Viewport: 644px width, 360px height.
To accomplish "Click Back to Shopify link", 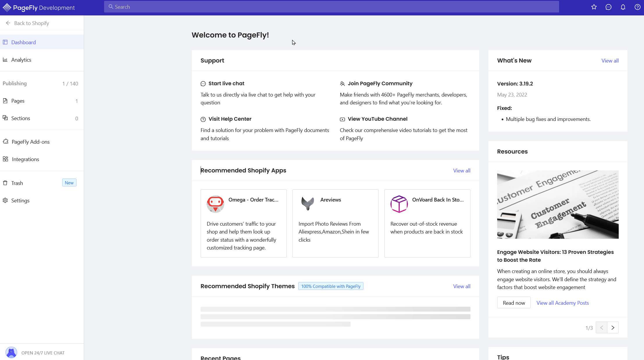I will point(32,23).
